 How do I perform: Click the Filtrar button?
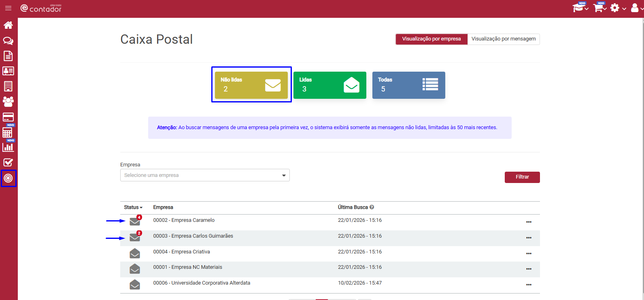(522, 177)
